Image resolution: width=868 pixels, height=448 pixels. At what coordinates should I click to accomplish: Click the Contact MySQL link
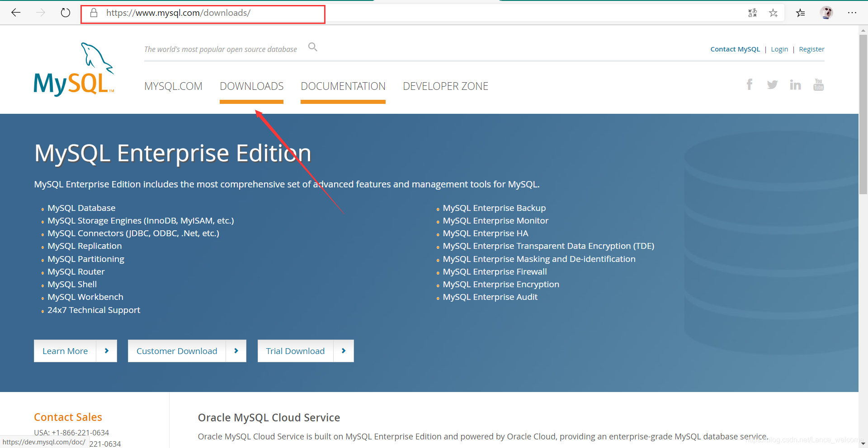click(735, 49)
